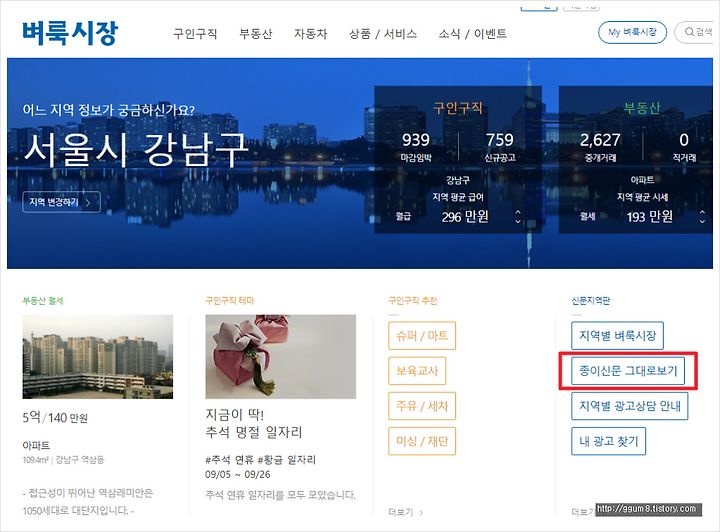720x532 pixels.
Task: Step the 월급 average salary selector
Action: (518, 217)
